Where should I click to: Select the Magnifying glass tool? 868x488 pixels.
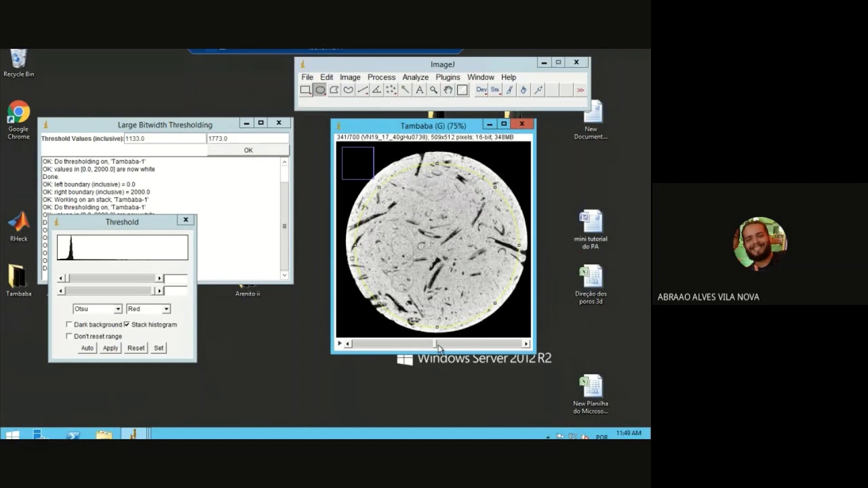coord(434,90)
